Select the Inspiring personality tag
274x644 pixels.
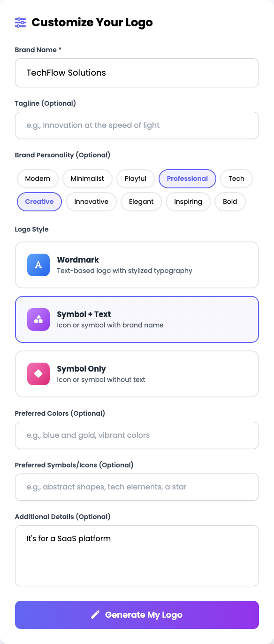point(188,202)
